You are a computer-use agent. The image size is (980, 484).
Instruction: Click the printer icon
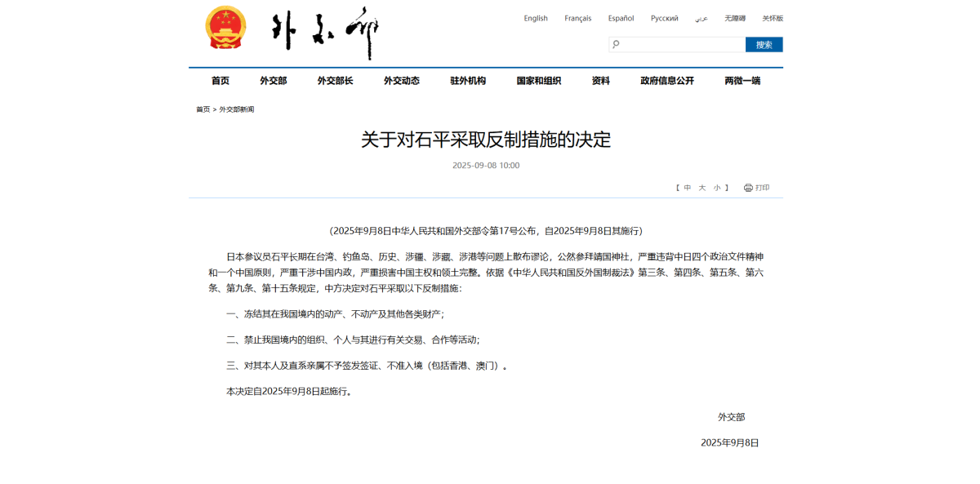(748, 188)
